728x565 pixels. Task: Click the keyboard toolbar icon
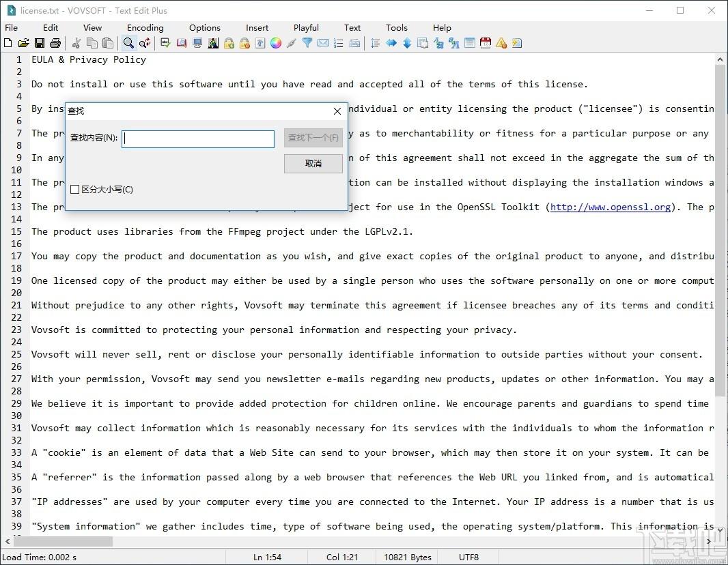(x=354, y=43)
